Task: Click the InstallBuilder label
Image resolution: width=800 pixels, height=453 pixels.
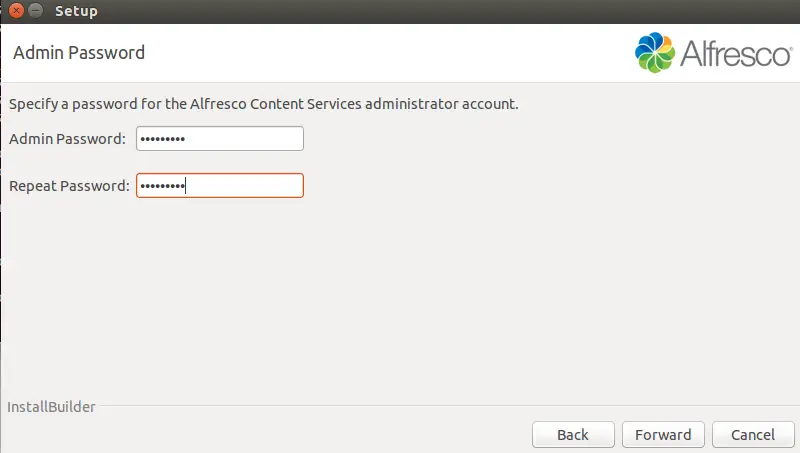Action: pos(51,407)
